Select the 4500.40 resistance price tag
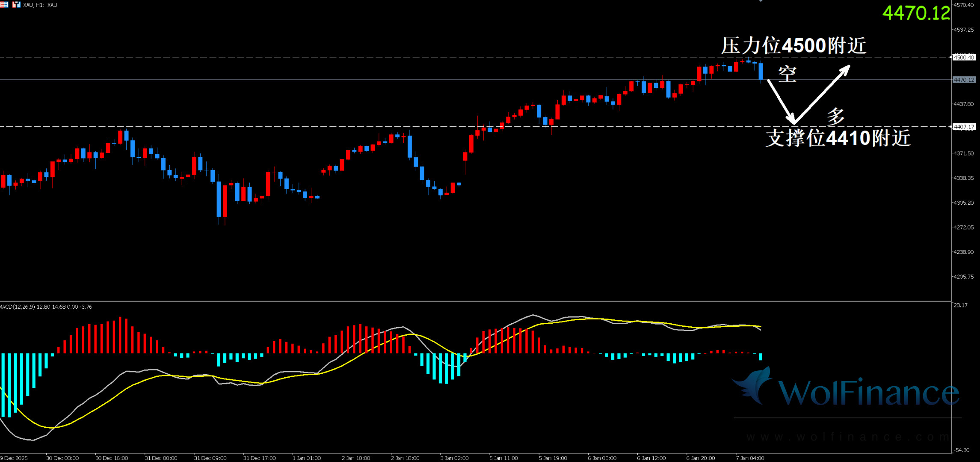Screen dimensions: 980x462 964,57
